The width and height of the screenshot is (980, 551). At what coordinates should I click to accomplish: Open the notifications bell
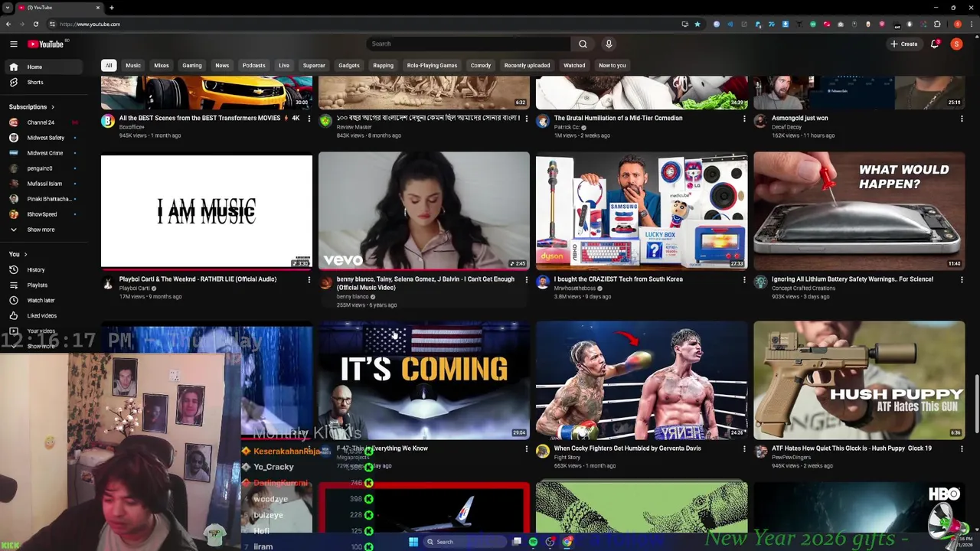(x=935, y=44)
